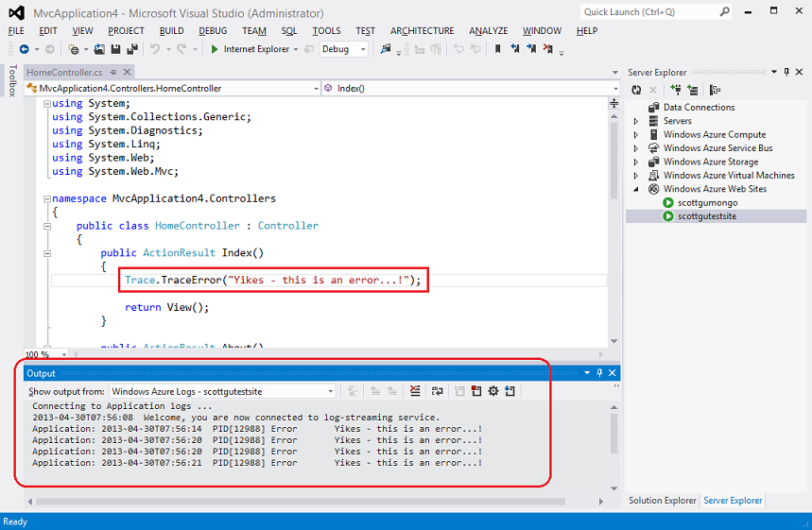
Task: Open the Internet Explorer browser dropdown arrow
Action: pos(296,50)
